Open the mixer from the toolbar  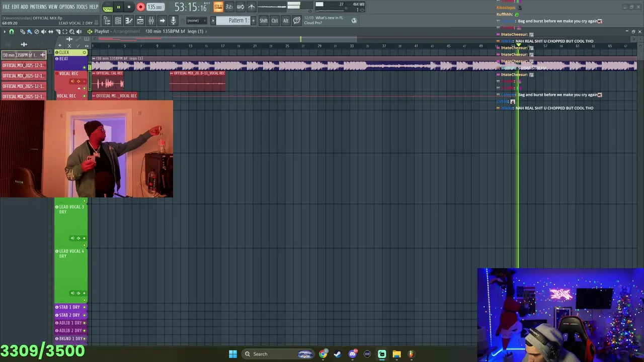click(x=151, y=21)
